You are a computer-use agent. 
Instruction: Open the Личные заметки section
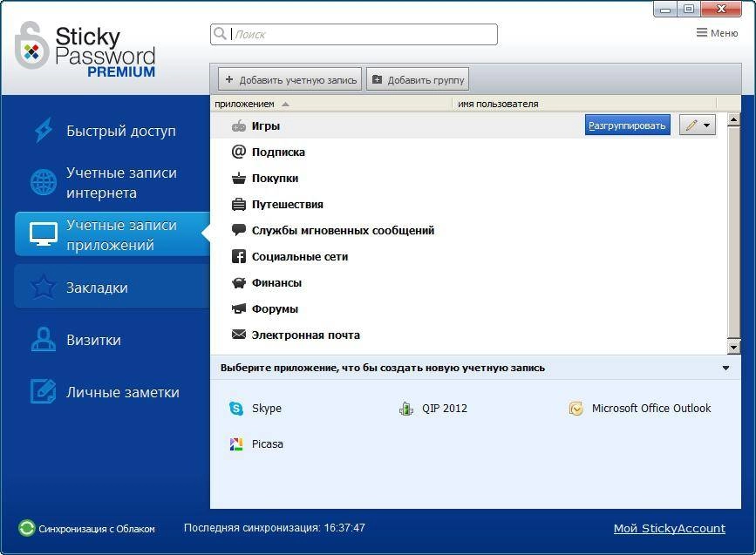pyautogui.click(x=112, y=392)
